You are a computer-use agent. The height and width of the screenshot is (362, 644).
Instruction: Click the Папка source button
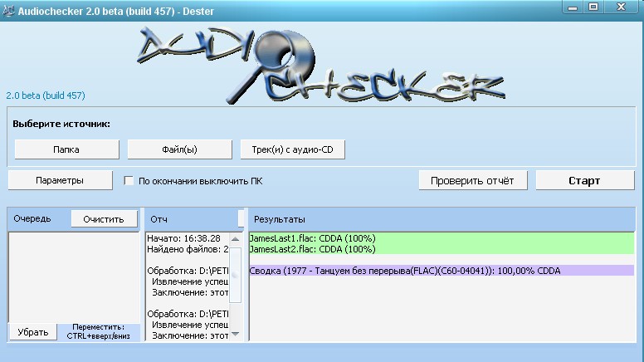66,149
